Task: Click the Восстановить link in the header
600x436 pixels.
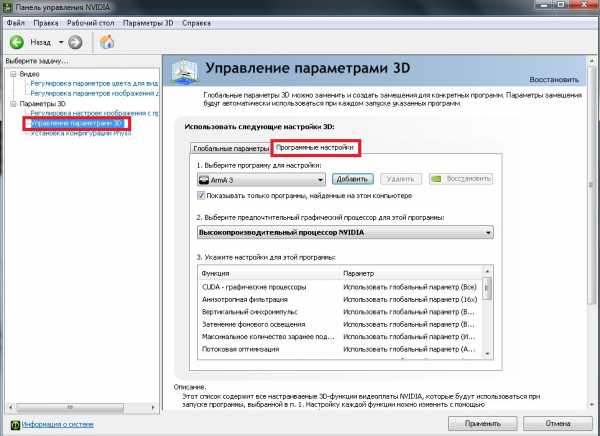Action: point(554,80)
